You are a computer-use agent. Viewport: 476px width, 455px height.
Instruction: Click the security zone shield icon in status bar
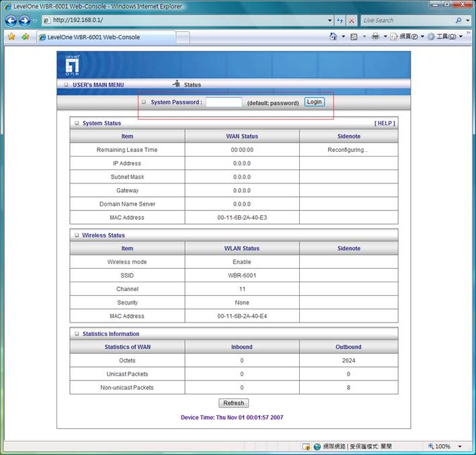pyautogui.click(x=307, y=446)
